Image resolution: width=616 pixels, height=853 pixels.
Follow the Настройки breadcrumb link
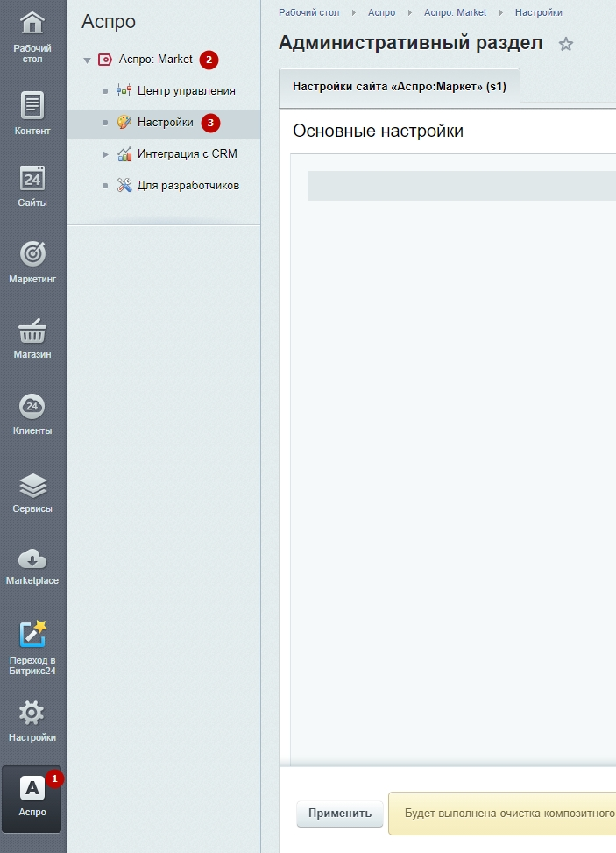click(x=538, y=12)
